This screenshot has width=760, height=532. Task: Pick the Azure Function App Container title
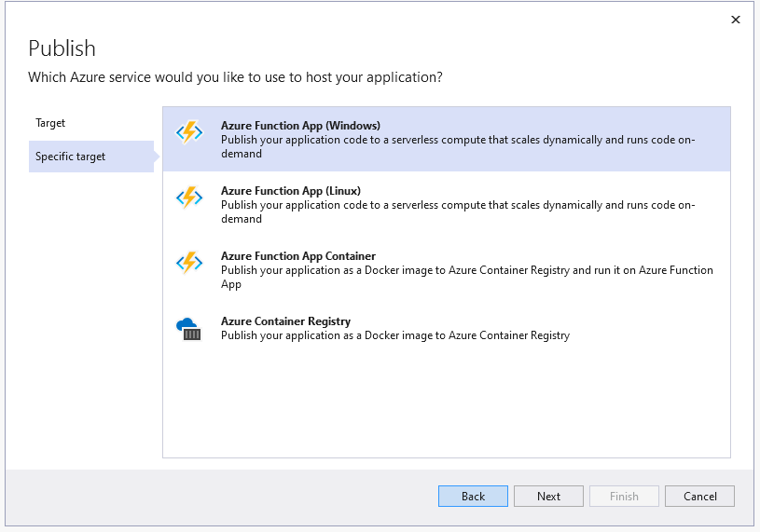click(298, 256)
